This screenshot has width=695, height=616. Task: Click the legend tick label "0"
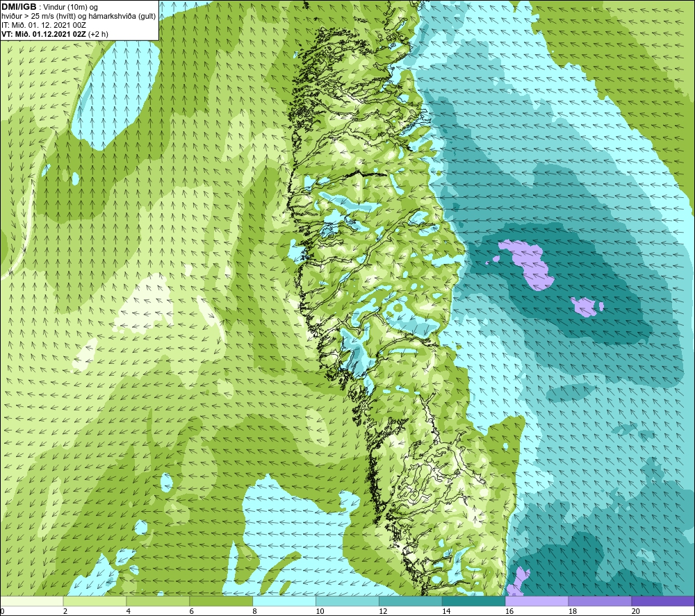coord(3,611)
